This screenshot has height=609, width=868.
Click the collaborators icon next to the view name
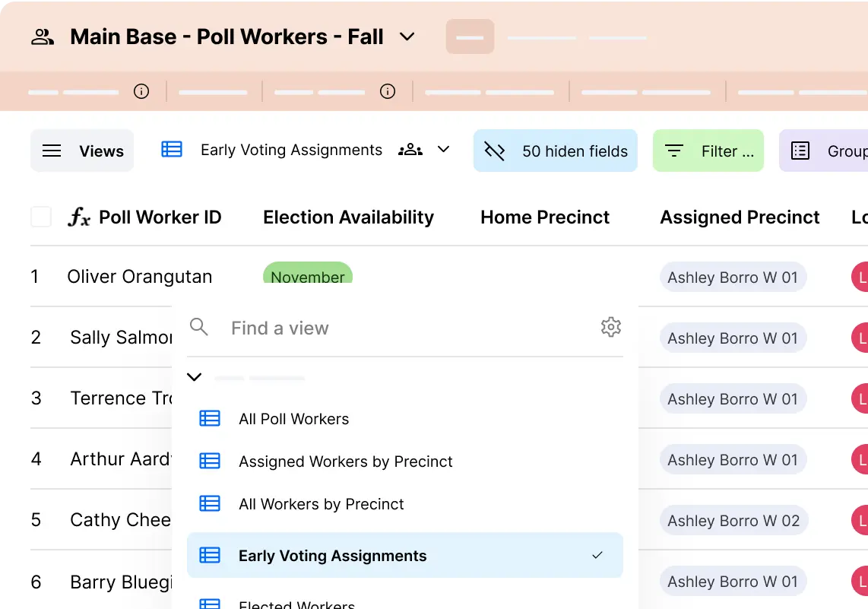[410, 150]
